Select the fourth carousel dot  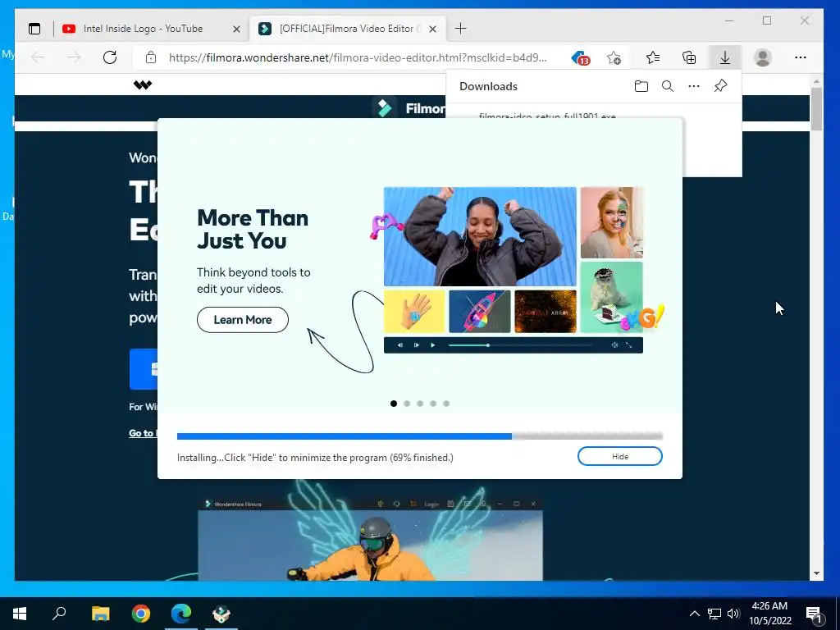pos(433,404)
